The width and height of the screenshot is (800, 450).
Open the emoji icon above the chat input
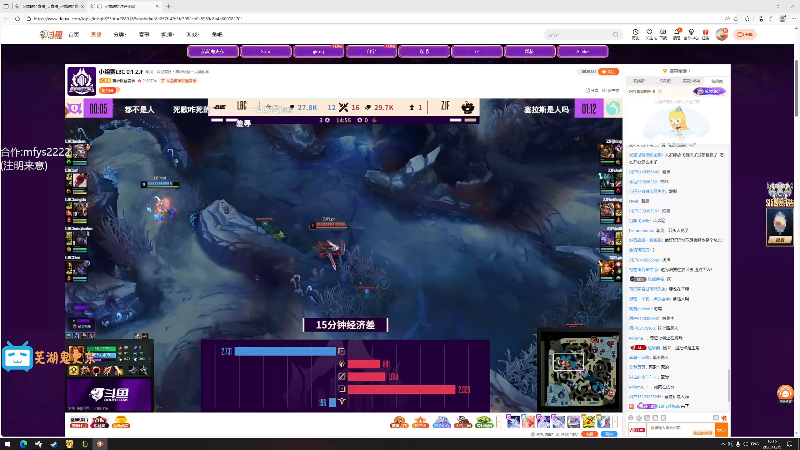pyautogui.click(x=631, y=418)
